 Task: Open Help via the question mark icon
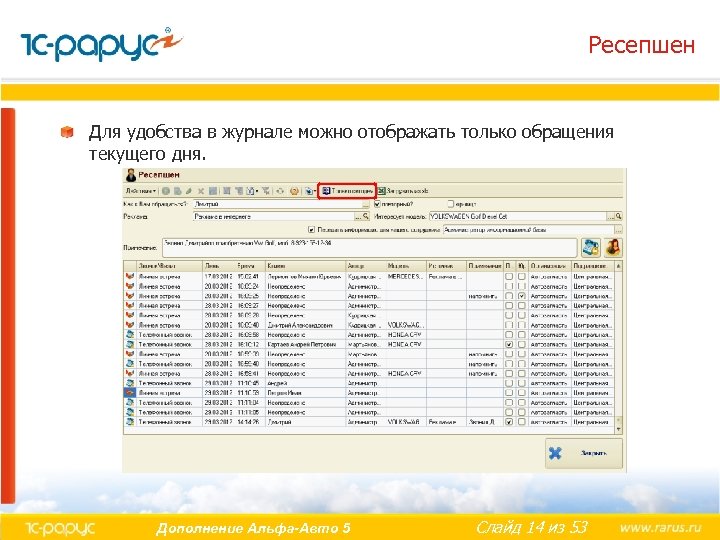[x=295, y=191]
